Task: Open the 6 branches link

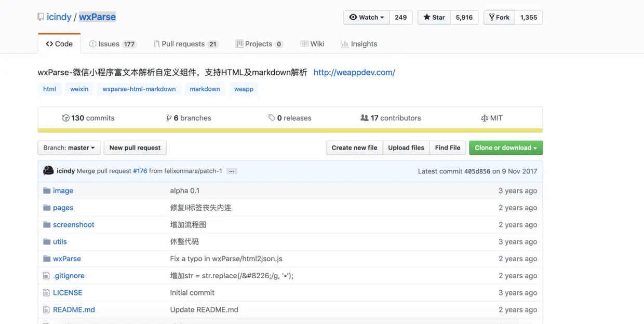Action: (x=189, y=118)
